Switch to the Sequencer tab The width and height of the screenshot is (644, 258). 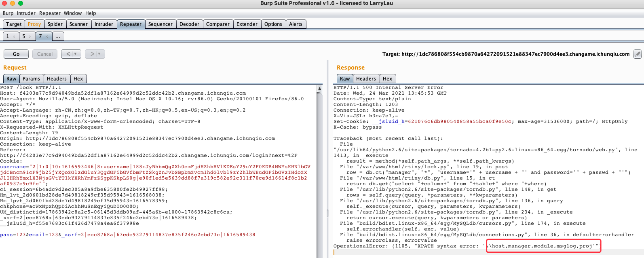160,24
